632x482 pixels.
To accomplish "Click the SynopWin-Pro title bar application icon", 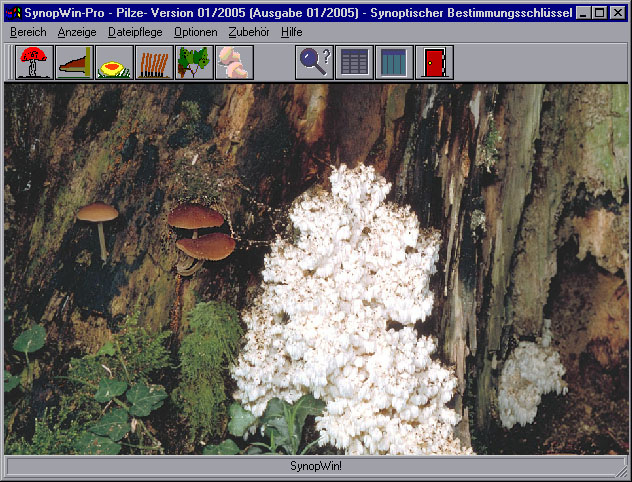I will tap(13, 13).
